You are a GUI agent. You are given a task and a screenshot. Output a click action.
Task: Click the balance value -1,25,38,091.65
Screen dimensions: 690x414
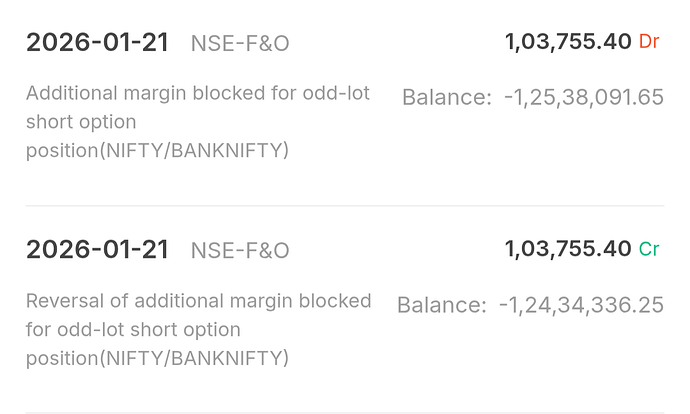[x=583, y=97]
